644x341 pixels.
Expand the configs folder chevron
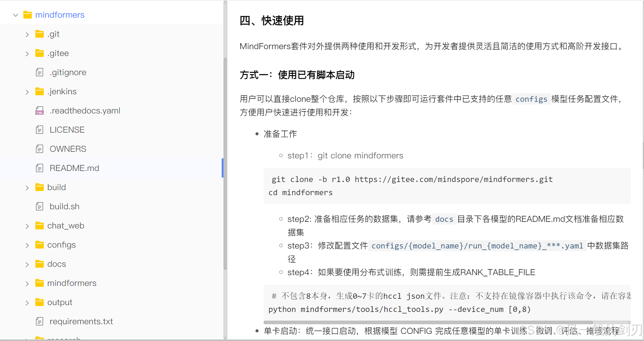tap(27, 245)
